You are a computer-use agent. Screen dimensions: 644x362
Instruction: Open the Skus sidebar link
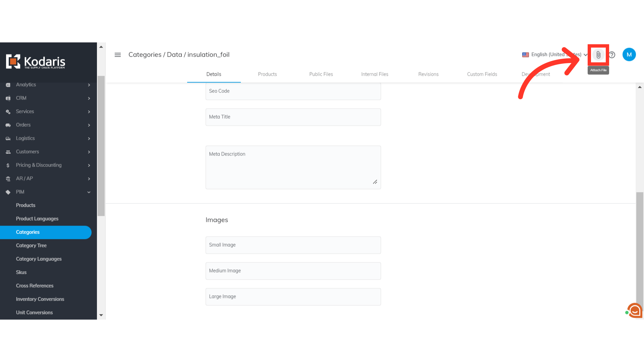coord(21,272)
